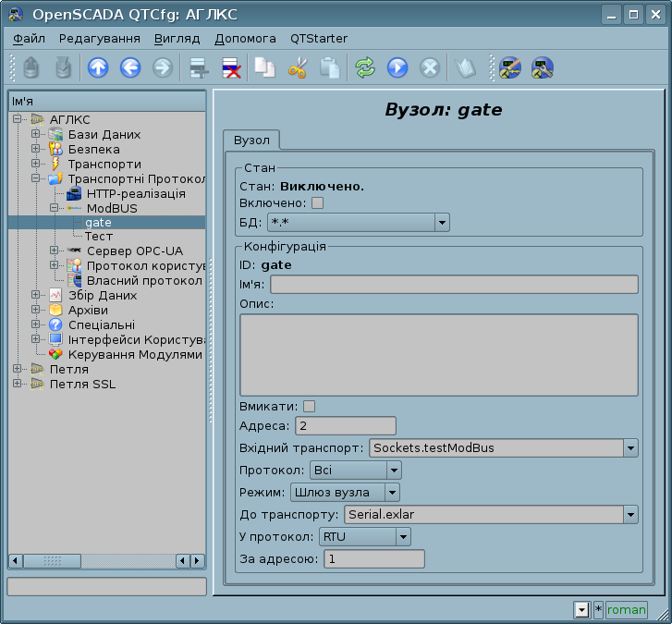This screenshot has width=672, height=624.
Task: Go back with the left arrow icon
Action: (130, 67)
